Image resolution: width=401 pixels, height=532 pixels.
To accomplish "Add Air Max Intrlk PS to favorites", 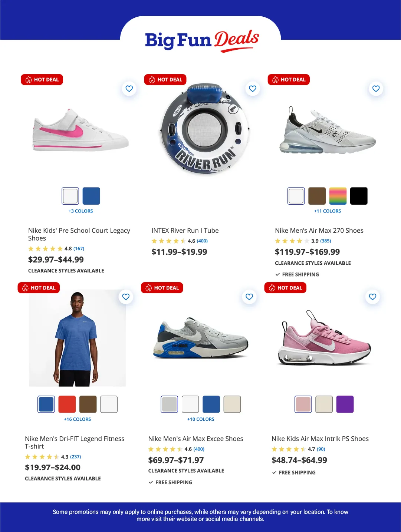I will (372, 297).
